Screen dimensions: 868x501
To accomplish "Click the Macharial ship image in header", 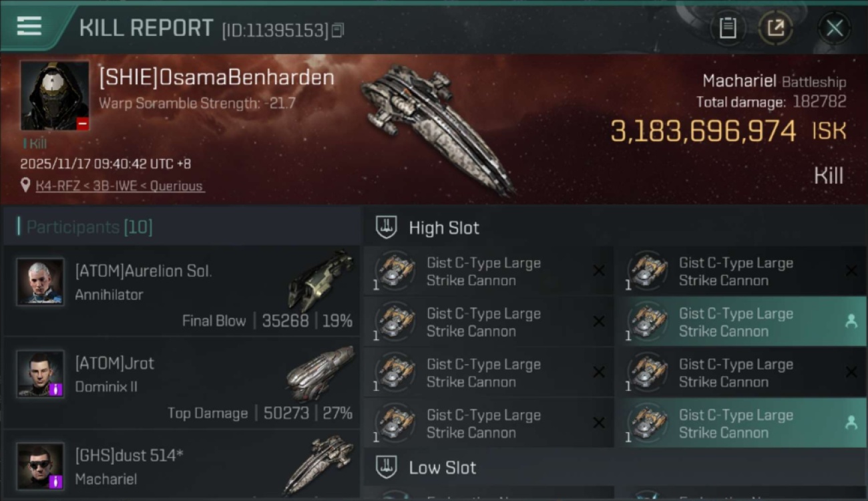I will point(437,129).
